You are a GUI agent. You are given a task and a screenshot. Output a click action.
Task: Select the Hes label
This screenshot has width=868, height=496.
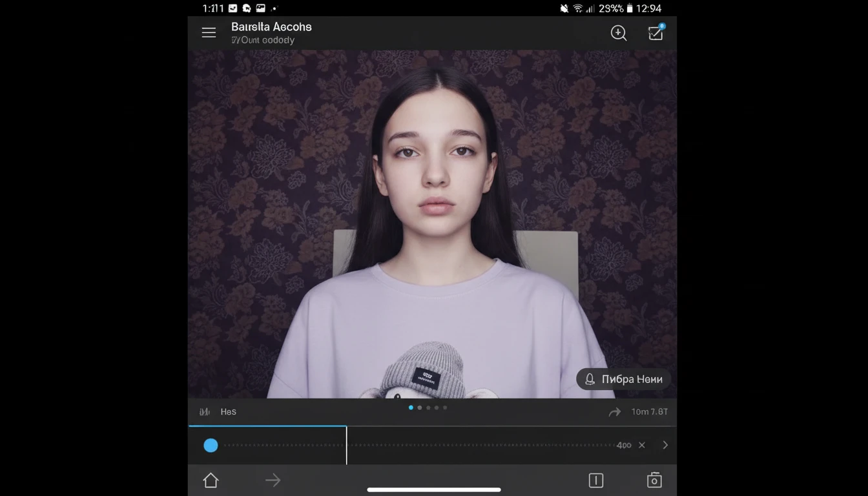pyautogui.click(x=229, y=411)
